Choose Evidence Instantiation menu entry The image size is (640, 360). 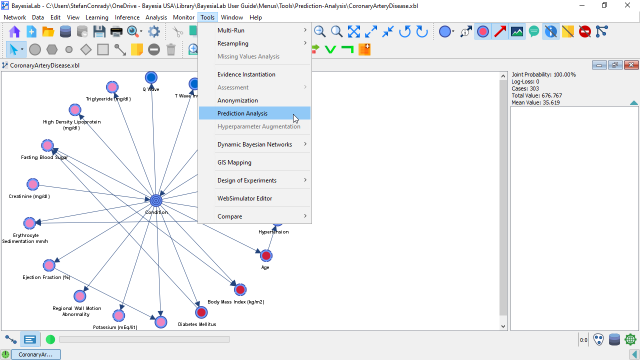[x=255, y=74]
